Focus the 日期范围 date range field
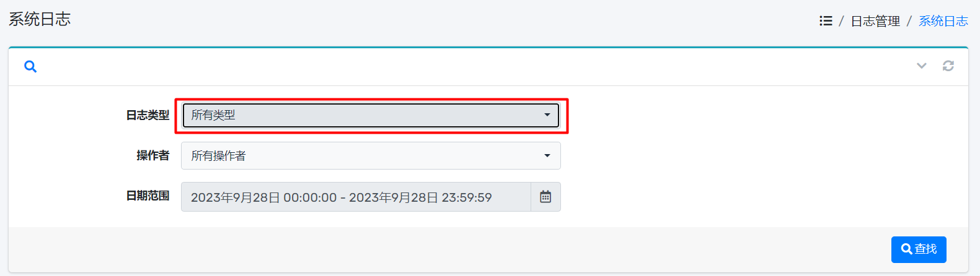Screen dimensions: 980x276 [x=356, y=197]
